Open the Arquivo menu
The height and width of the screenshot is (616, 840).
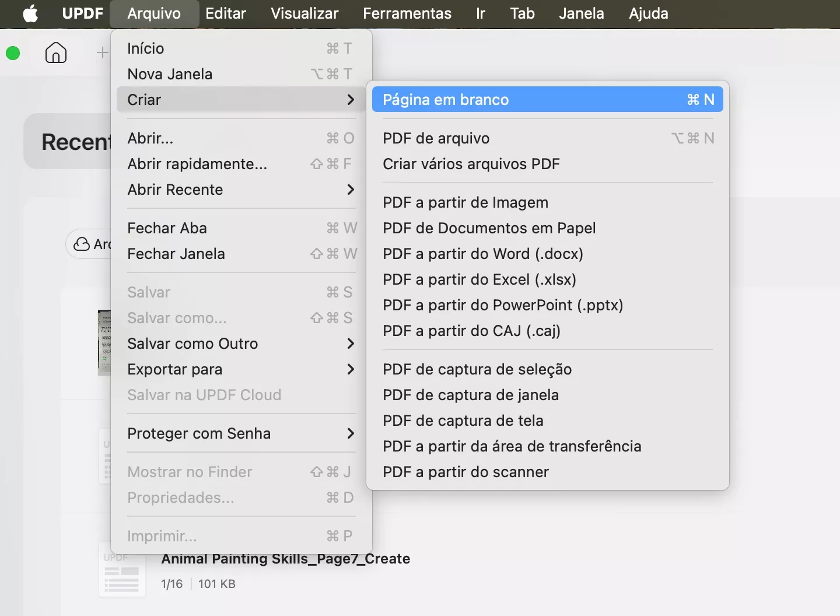click(154, 13)
